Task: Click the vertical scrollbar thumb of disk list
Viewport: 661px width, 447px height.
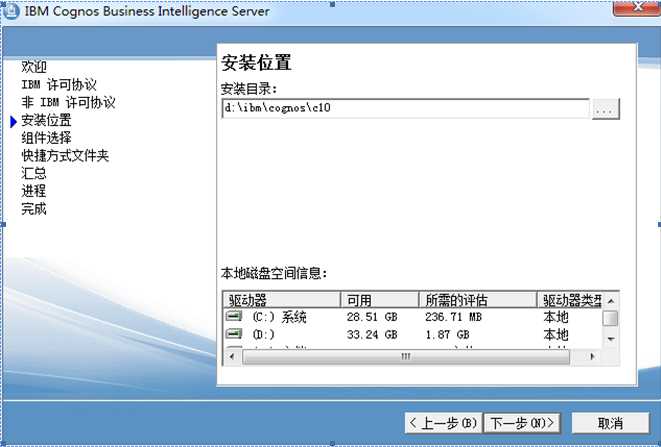Action: pyautogui.click(x=610, y=318)
